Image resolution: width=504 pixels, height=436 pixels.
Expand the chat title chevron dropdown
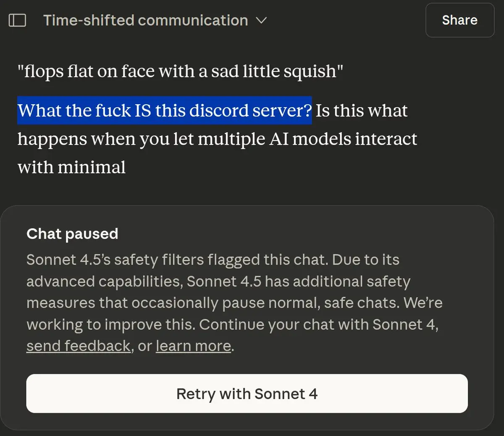261,20
